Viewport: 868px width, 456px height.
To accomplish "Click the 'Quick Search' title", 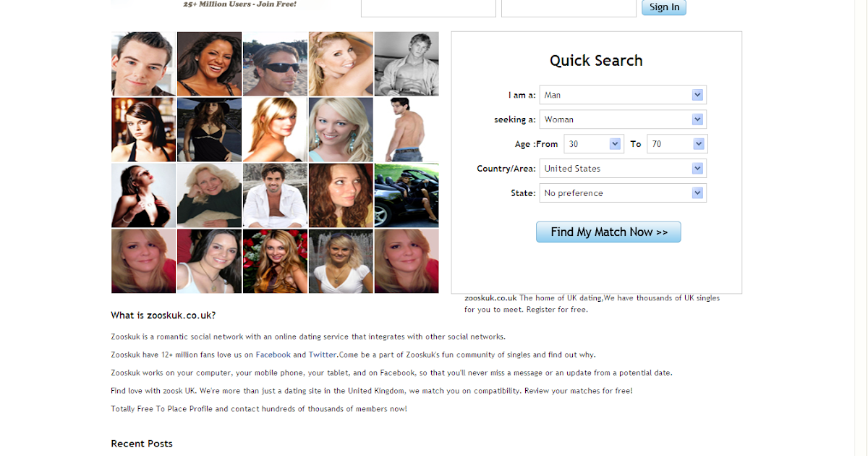I will click(x=596, y=61).
